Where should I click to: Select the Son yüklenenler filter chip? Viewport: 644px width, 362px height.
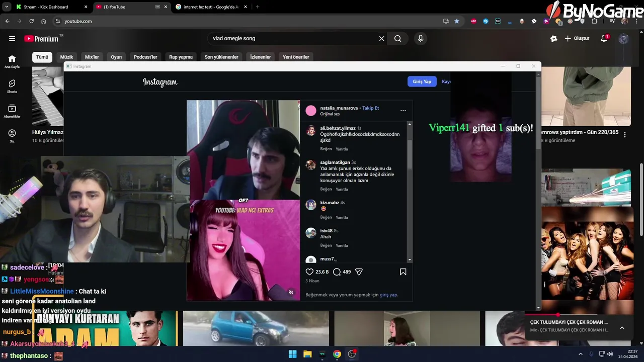pyautogui.click(x=221, y=57)
